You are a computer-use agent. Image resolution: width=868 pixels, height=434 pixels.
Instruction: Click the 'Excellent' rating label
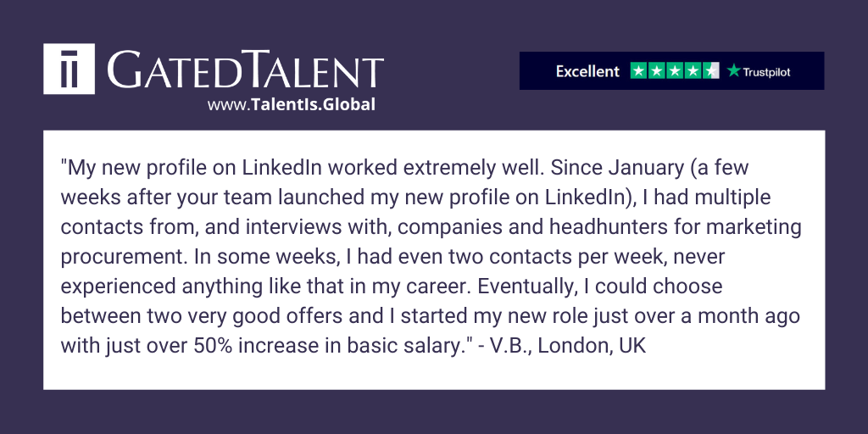tap(587, 71)
